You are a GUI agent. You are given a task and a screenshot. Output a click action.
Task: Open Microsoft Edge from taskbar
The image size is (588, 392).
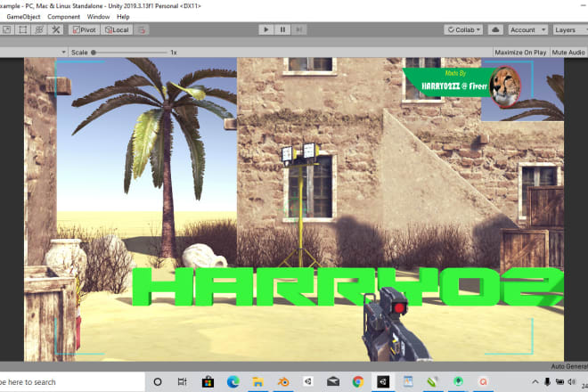[233, 382]
